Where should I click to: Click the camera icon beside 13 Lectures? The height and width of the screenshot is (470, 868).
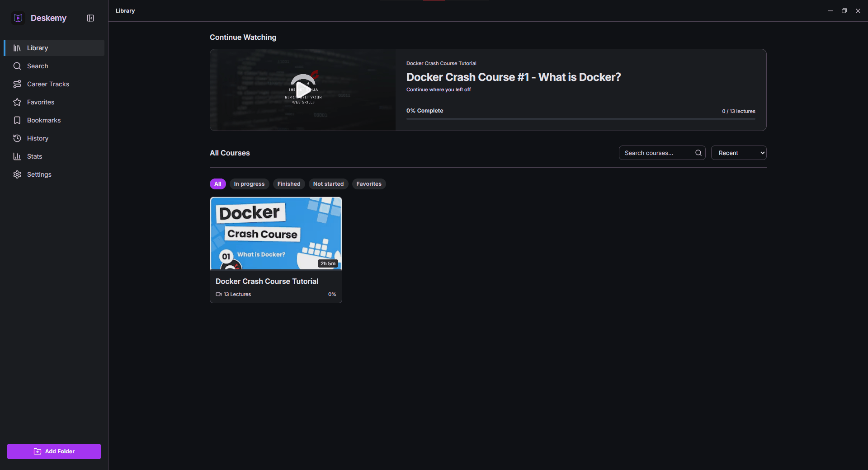click(x=219, y=294)
